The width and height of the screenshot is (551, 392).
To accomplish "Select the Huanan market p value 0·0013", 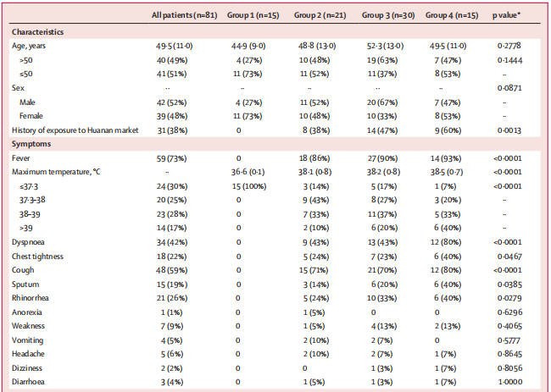I will tap(509, 130).
